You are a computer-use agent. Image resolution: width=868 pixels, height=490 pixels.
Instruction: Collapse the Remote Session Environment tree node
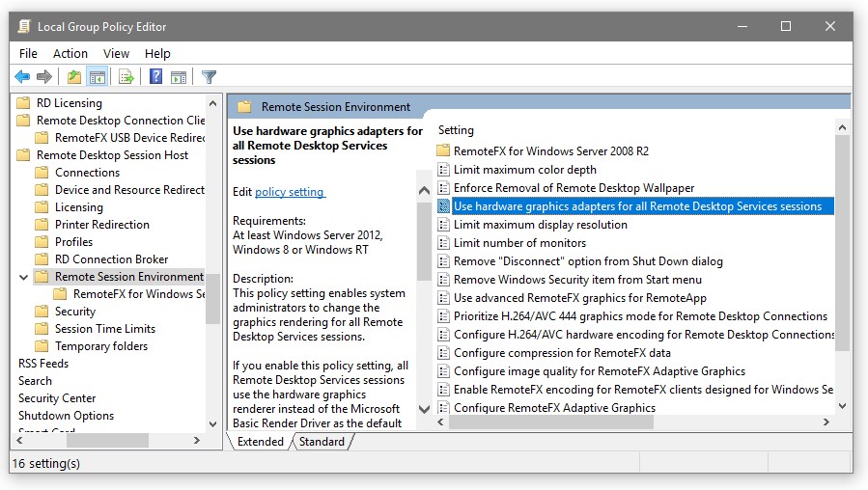click(x=23, y=277)
